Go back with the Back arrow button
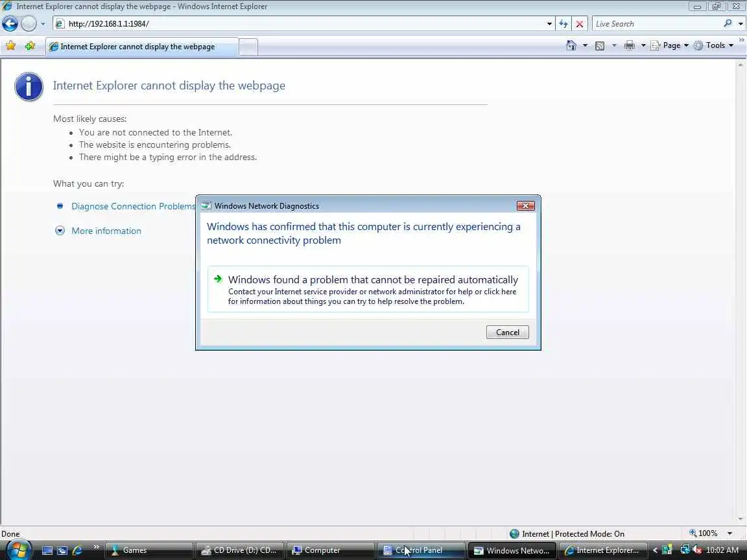This screenshot has width=747, height=560. coord(10,23)
